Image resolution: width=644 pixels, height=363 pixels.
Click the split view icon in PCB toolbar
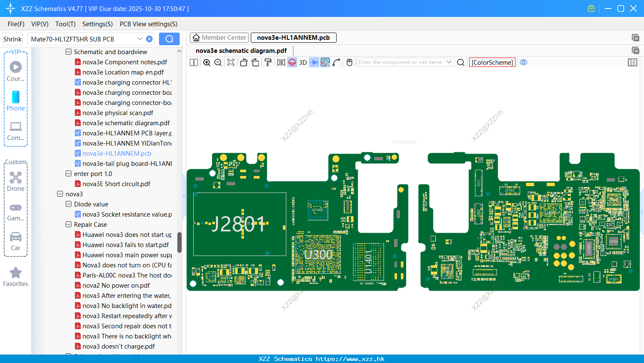point(194,62)
